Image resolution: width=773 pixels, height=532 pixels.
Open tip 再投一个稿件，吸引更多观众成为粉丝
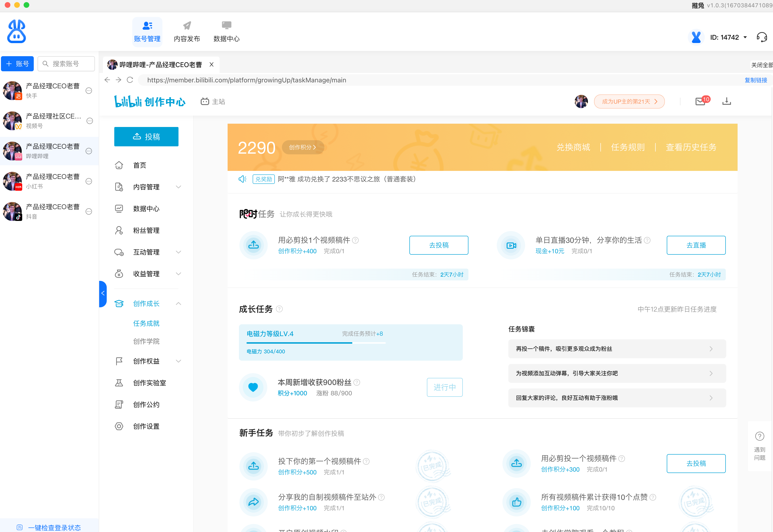click(x=617, y=349)
